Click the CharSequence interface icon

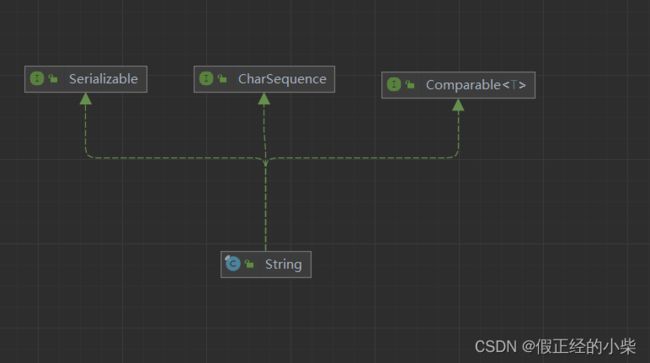[x=206, y=78]
